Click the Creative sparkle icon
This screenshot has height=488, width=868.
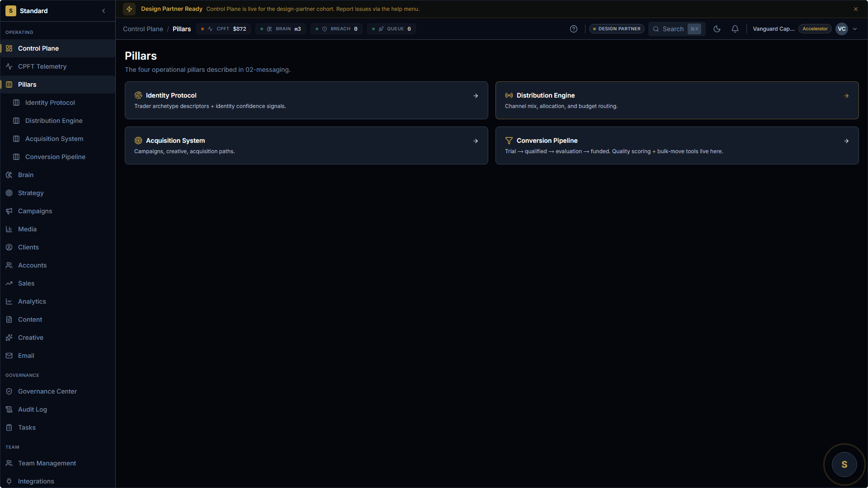(9, 338)
